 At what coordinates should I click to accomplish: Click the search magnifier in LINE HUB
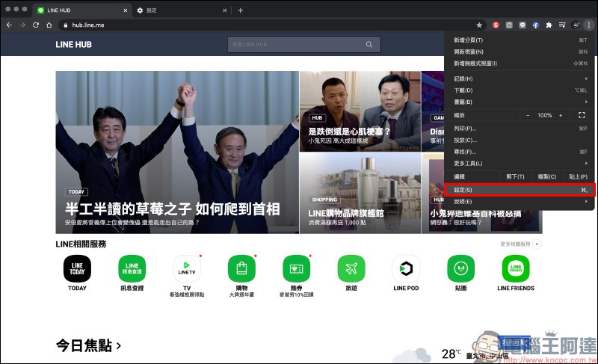point(369,44)
